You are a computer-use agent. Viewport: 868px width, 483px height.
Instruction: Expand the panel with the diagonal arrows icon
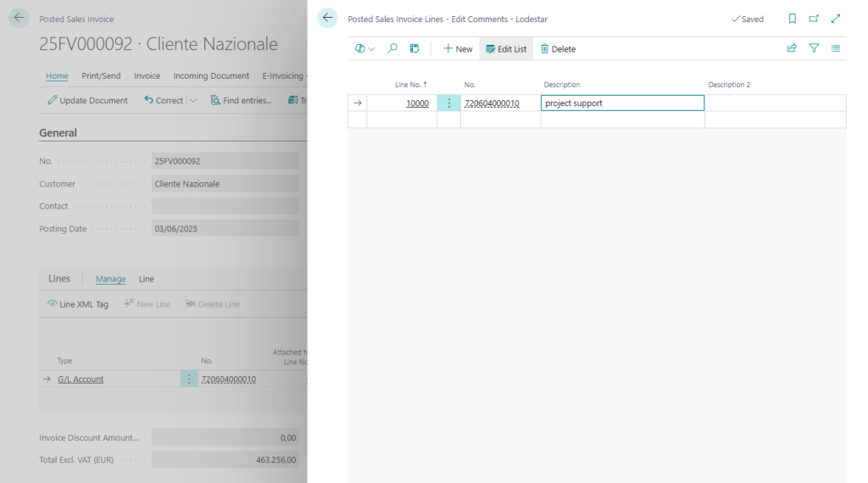[x=836, y=19]
